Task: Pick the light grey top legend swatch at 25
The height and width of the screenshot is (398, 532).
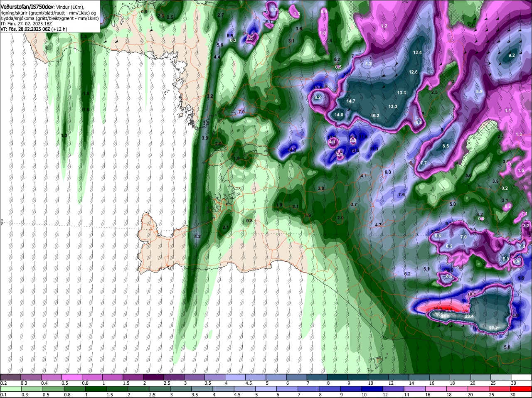Action: (501, 377)
